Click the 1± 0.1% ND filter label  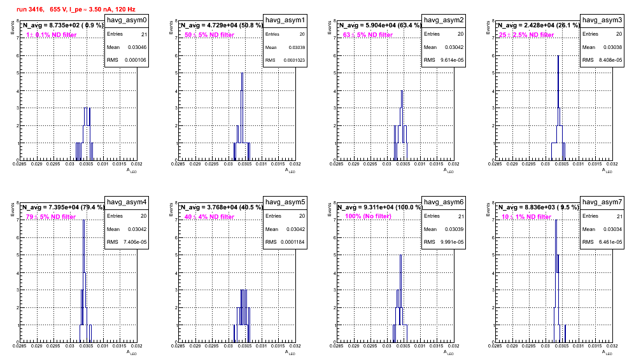pos(52,35)
